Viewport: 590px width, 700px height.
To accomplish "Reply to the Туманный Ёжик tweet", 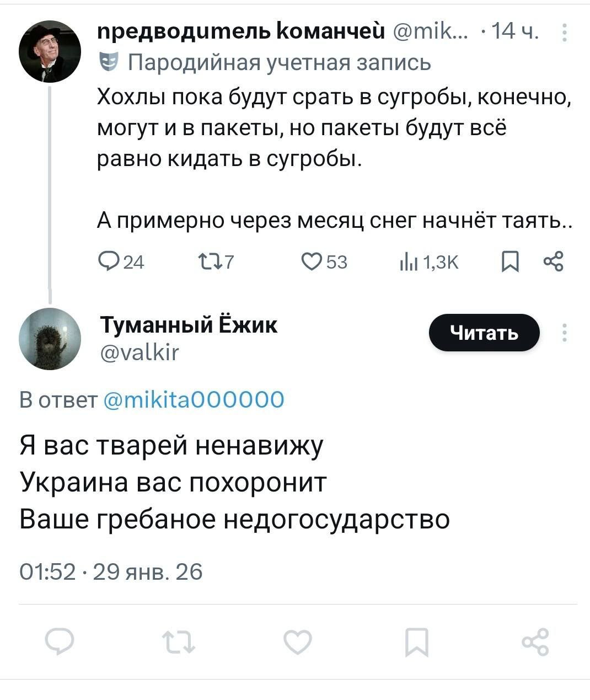I will coord(60,642).
